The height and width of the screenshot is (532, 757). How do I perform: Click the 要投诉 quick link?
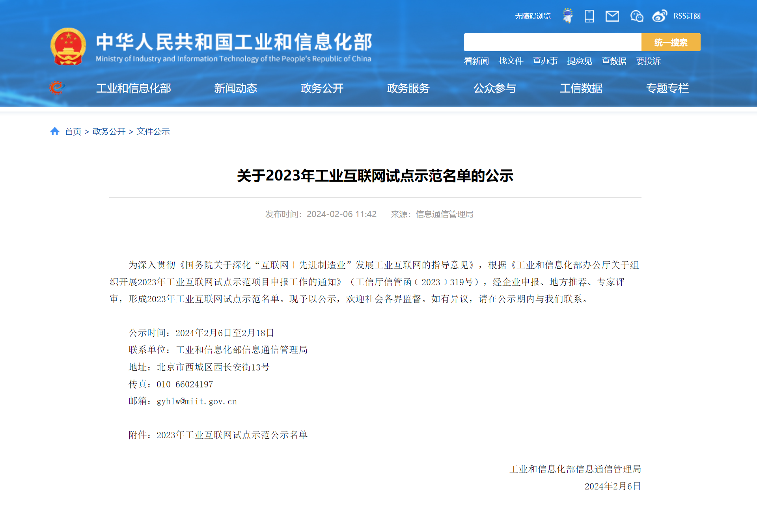click(x=648, y=61)
